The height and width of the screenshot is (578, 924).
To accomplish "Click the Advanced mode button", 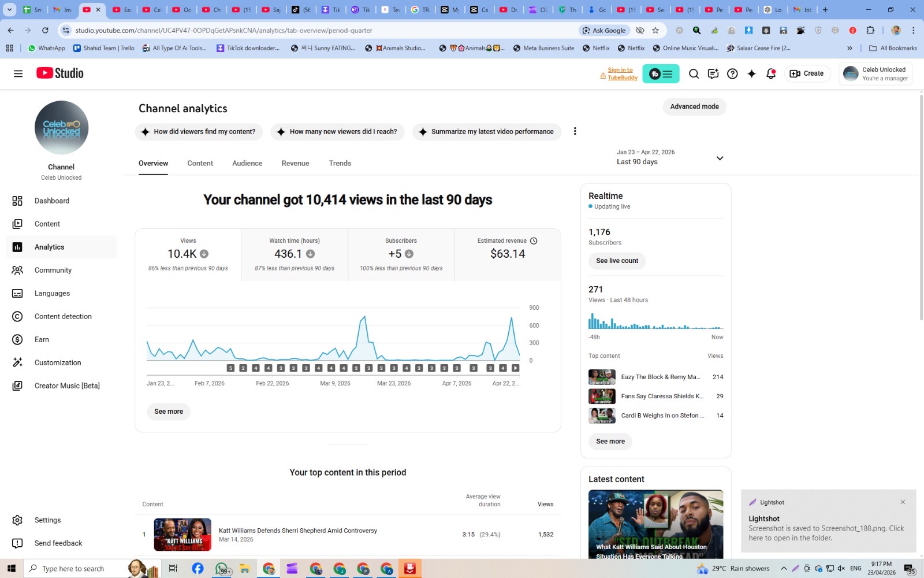I will (694, 107).
